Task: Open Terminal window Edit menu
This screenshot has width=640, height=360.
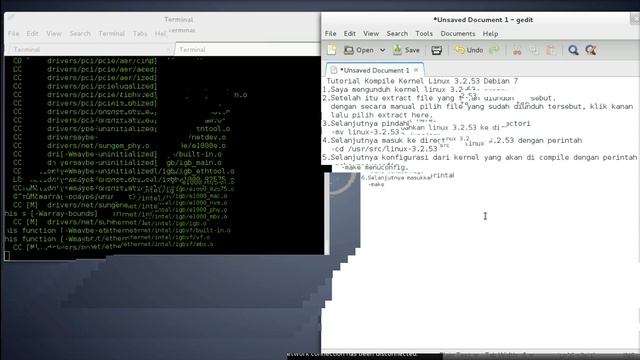Action: point(32,33)
